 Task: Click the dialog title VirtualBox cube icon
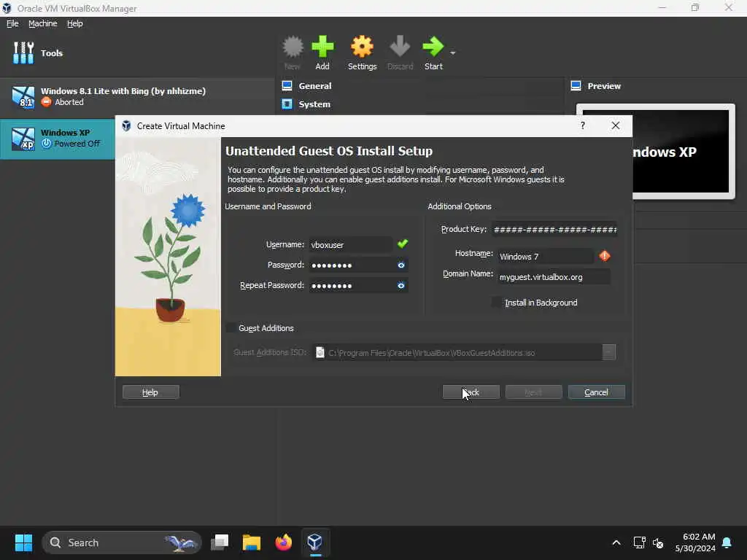pyautogui.click(x=126, y=125)
